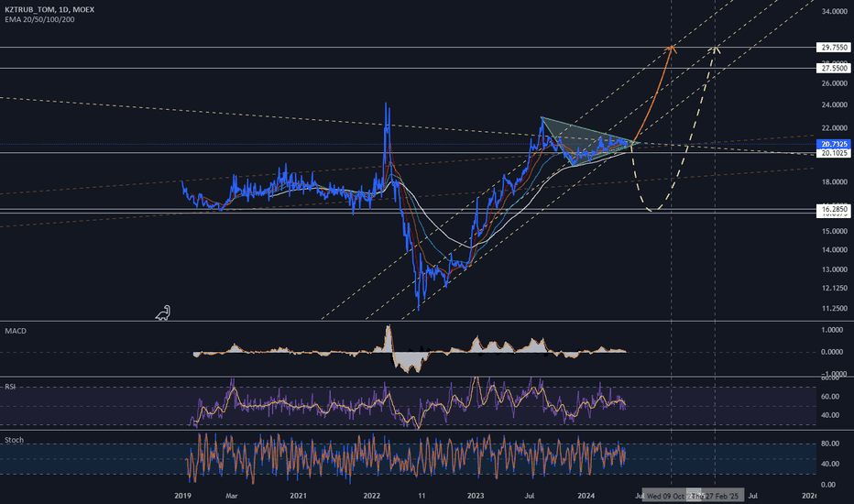Click the 22.0000 price axis value

point(835,128)
